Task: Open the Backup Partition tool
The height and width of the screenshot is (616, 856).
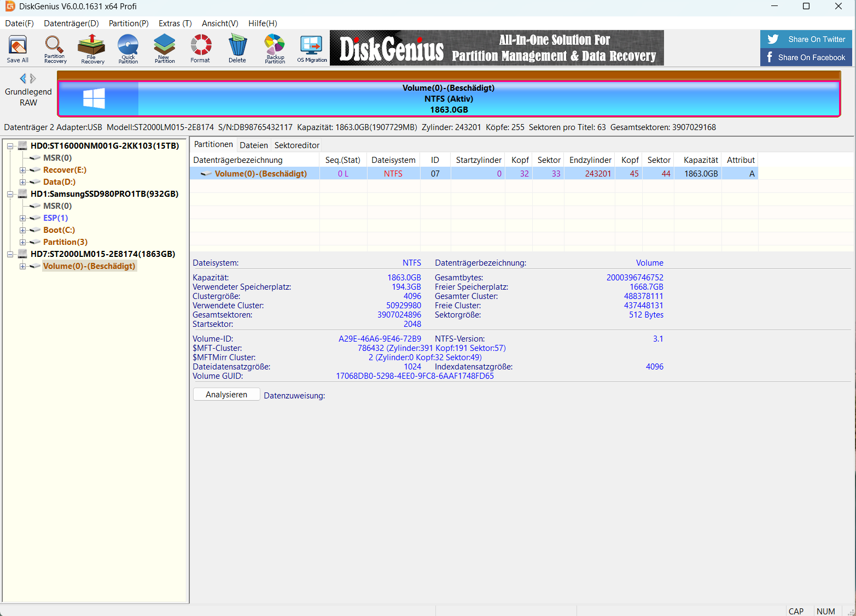Action: click(275, 49)
